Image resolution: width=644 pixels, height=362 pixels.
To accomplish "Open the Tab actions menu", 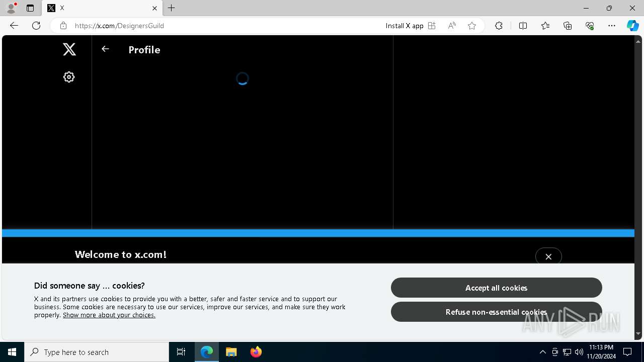I will [30, 8].
